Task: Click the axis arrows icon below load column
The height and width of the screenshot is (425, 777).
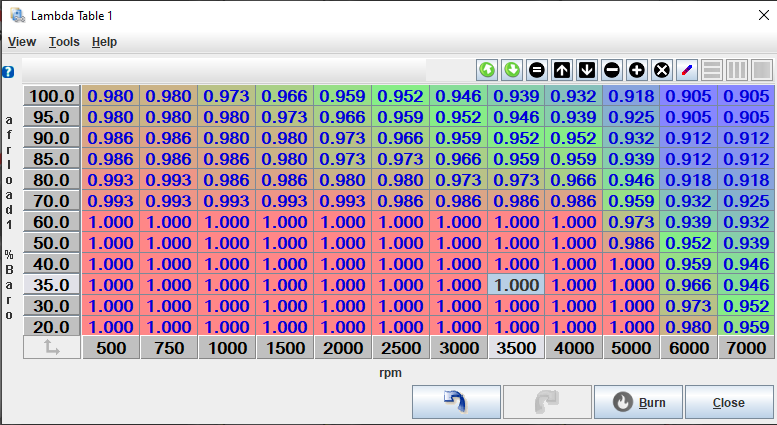Action: tap(51, 348)
